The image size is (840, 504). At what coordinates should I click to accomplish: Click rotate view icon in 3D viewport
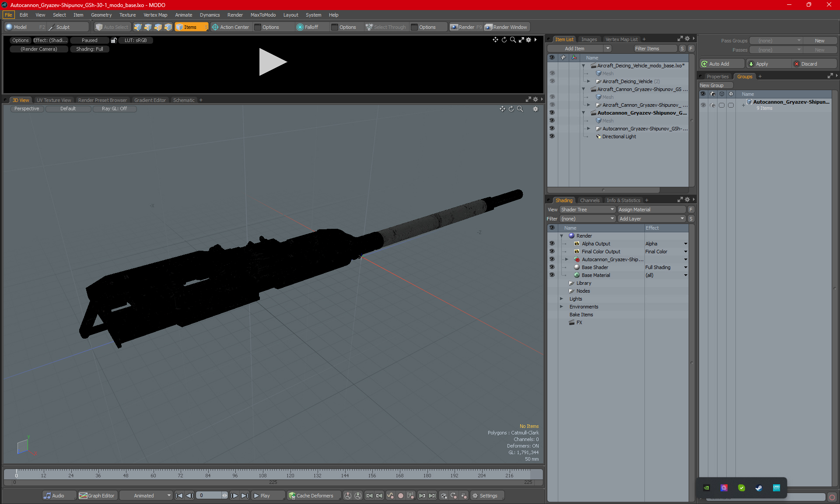(511, 109)
